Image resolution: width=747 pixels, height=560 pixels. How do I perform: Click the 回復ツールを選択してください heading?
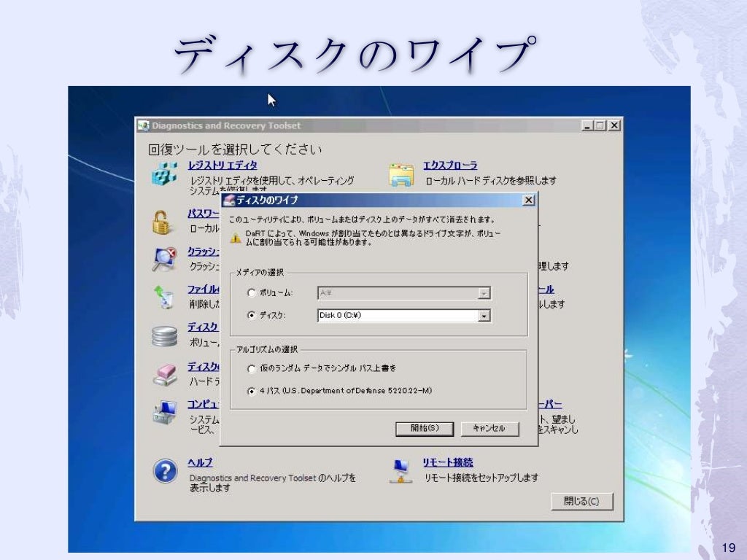[235, 149]
